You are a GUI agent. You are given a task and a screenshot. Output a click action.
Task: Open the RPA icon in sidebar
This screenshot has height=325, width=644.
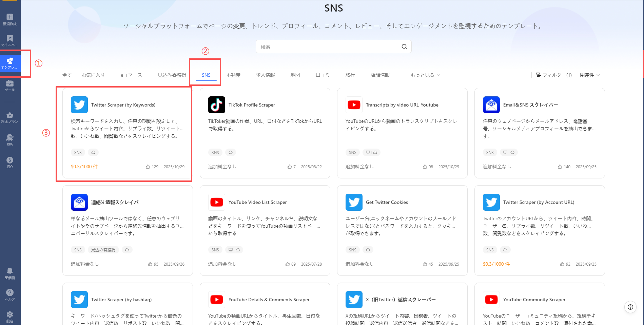pos(10,138)
